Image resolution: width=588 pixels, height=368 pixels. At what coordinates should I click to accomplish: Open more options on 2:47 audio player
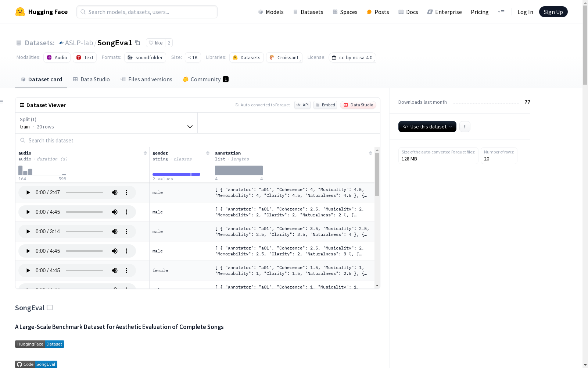(126, 192)
